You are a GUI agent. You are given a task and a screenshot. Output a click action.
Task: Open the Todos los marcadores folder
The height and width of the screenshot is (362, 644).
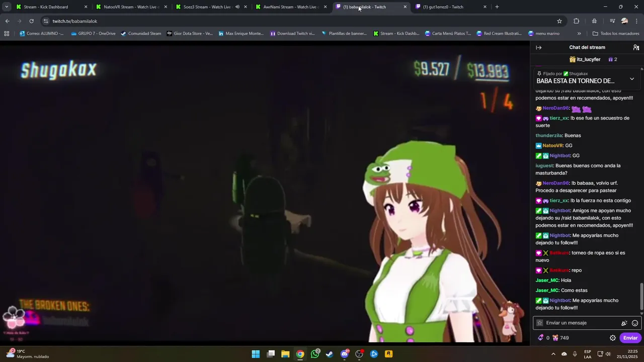(616, 34)
